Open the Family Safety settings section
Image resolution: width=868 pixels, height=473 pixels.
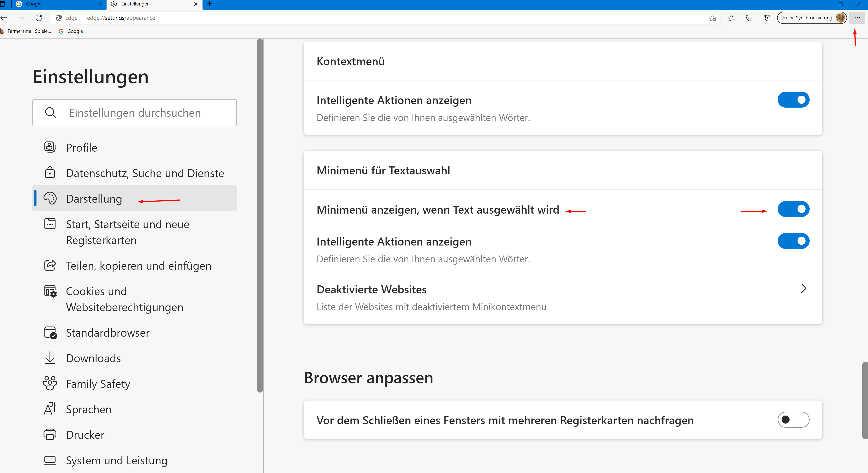[x=98, y=384]
